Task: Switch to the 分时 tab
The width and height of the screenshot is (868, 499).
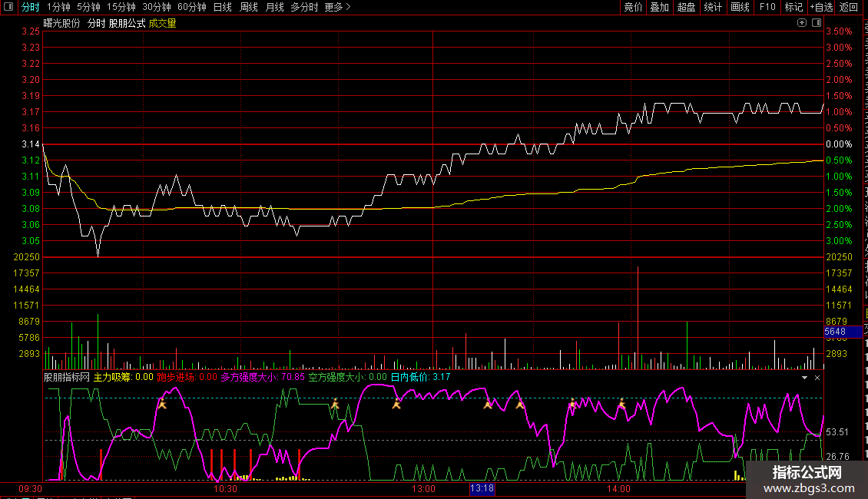Action: [x=31, y=7]
